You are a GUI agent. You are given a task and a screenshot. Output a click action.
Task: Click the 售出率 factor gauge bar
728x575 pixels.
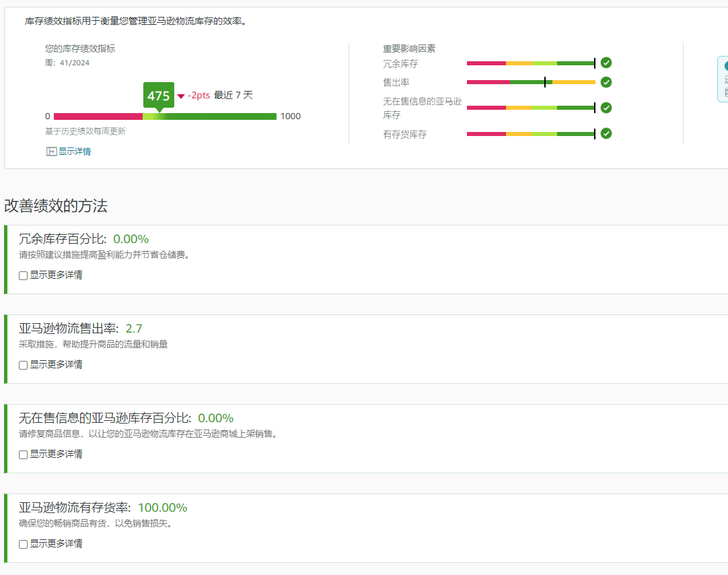pos(531,82)
